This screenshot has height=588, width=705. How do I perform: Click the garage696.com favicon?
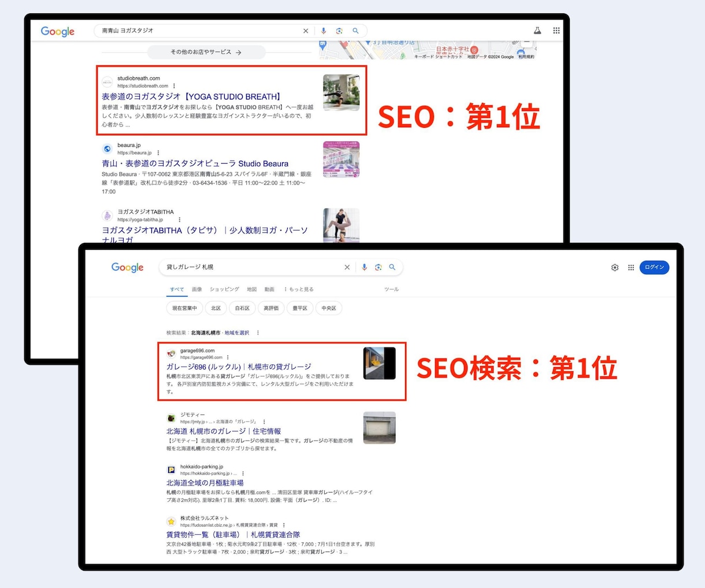[171, 354]
